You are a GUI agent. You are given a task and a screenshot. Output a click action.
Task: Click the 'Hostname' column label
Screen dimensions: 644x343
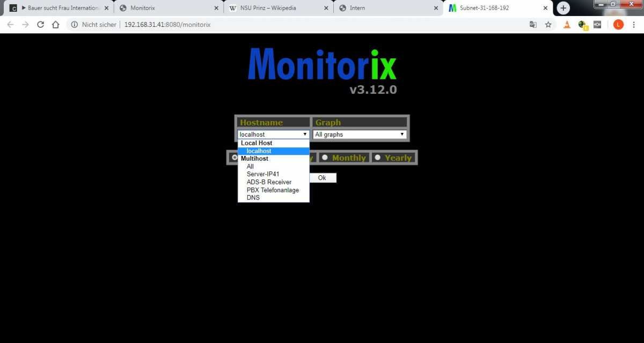(261, 122)
